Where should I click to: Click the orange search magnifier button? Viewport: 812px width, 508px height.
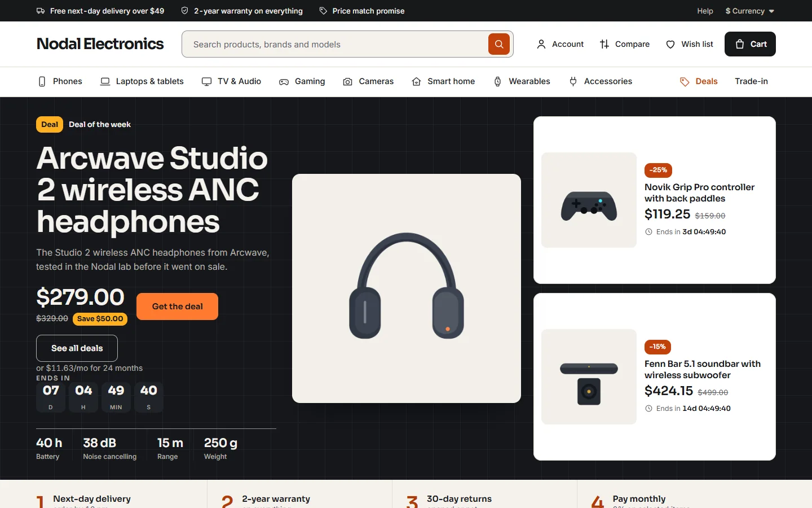[499, 44]
